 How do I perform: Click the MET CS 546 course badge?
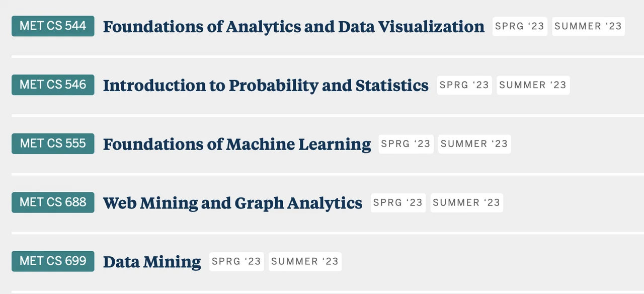coord(53,85)
